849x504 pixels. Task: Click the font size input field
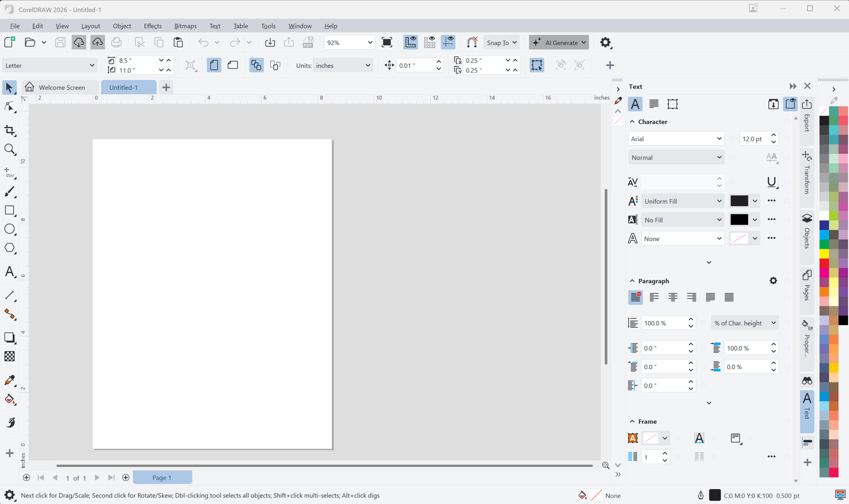pos(752,139)
